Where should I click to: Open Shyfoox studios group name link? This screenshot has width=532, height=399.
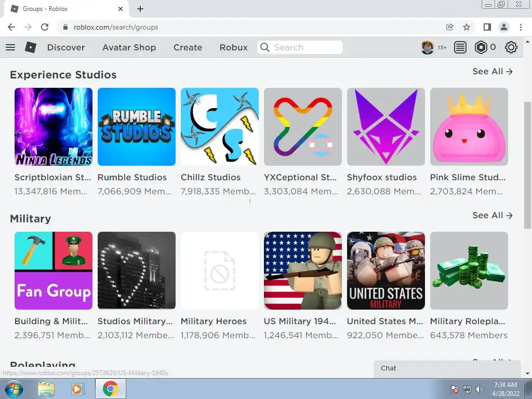(x=382, y=178)
